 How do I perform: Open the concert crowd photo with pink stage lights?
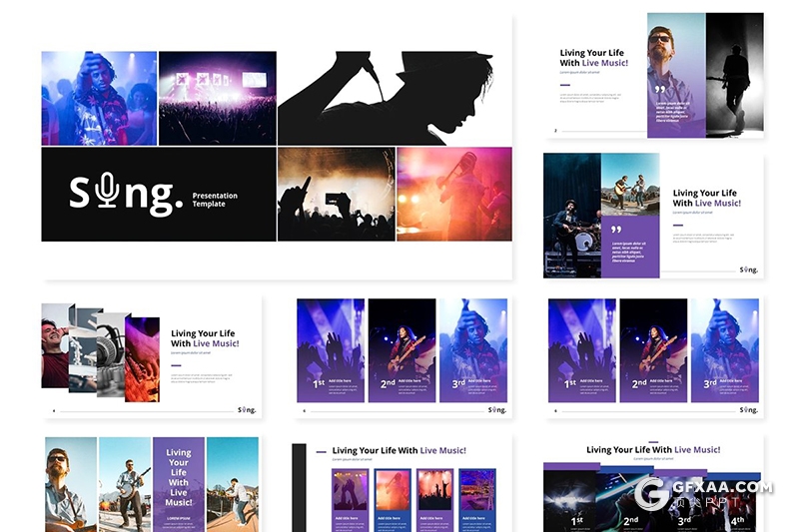click(x=217, y=98)
